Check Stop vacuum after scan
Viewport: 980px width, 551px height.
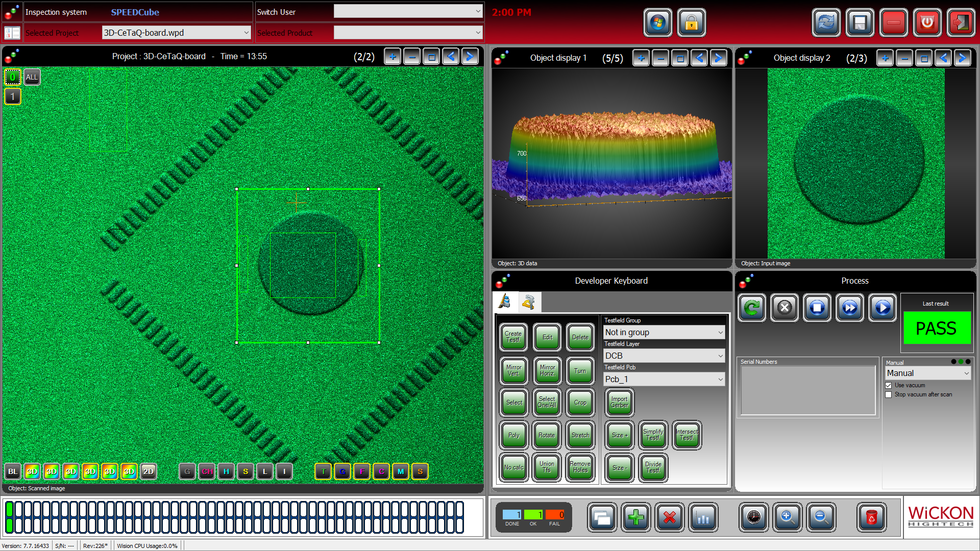coord(889,395)
